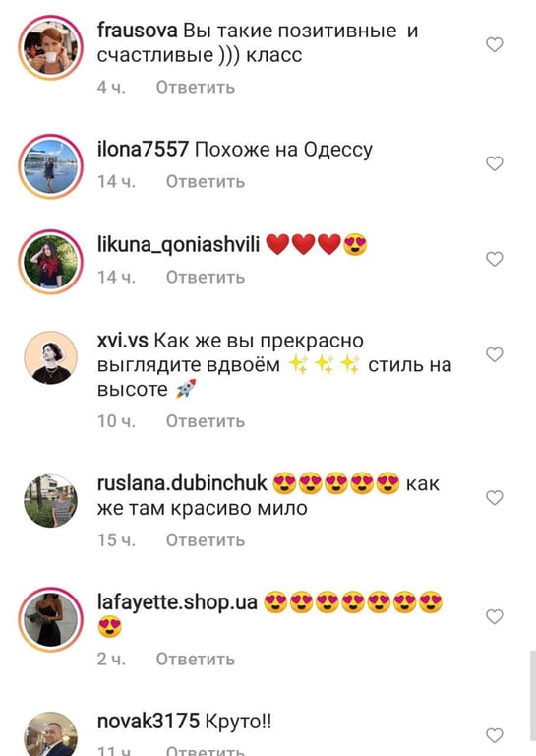Reply to xvi.vs comment
The height and width of the screenshot is (756, 536).
click(206, 421)
